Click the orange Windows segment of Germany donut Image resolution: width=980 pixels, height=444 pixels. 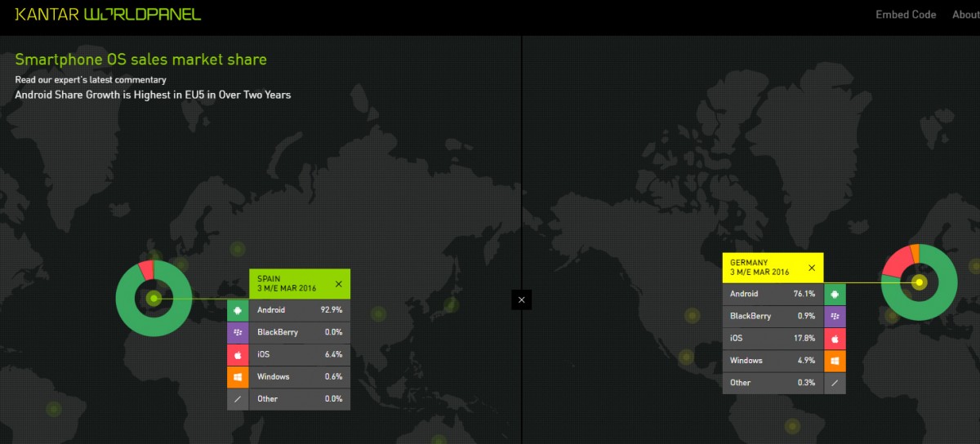(x=915, y=253)
